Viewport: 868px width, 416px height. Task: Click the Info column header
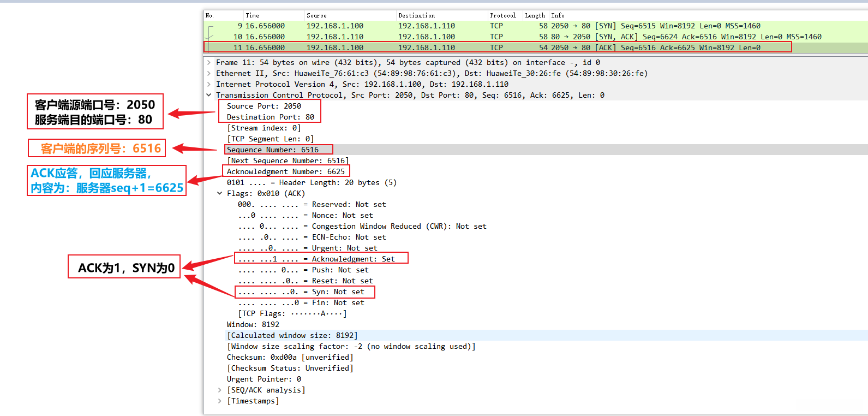point(558,15)
